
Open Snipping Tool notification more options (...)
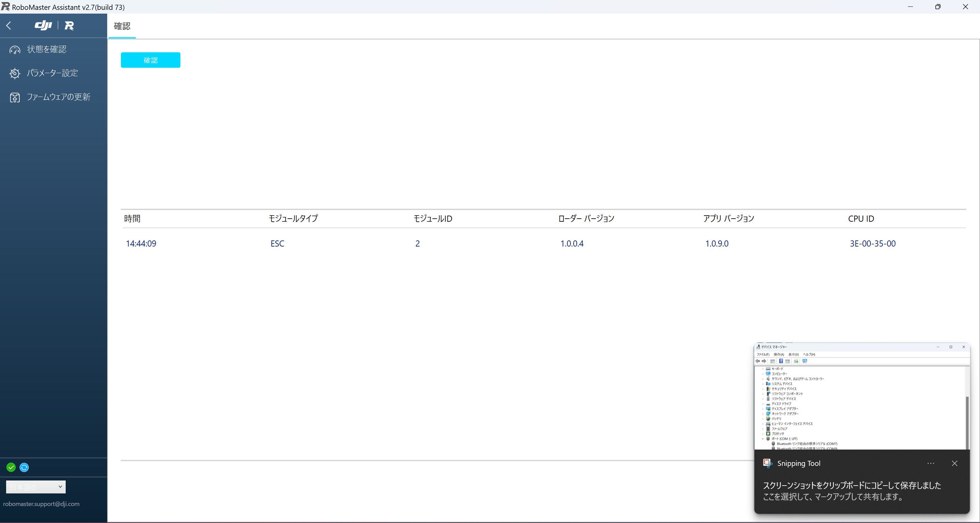coord(931,463)
